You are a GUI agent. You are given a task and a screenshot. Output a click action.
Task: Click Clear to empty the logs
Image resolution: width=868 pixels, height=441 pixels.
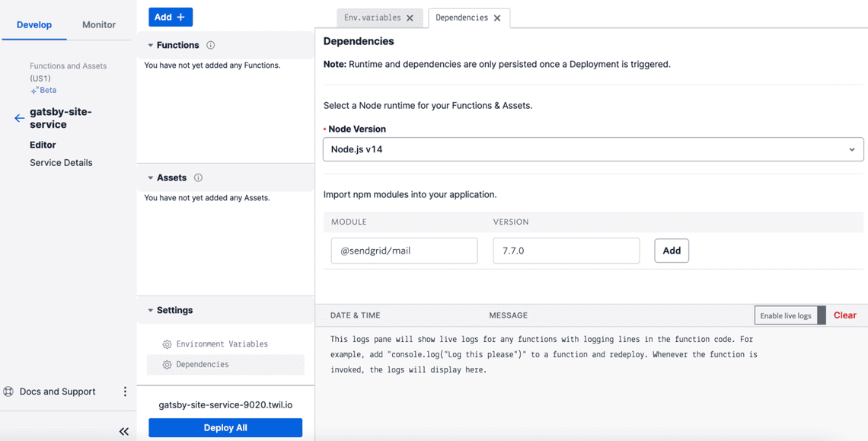pyautogui.click(x=844, y=315)
